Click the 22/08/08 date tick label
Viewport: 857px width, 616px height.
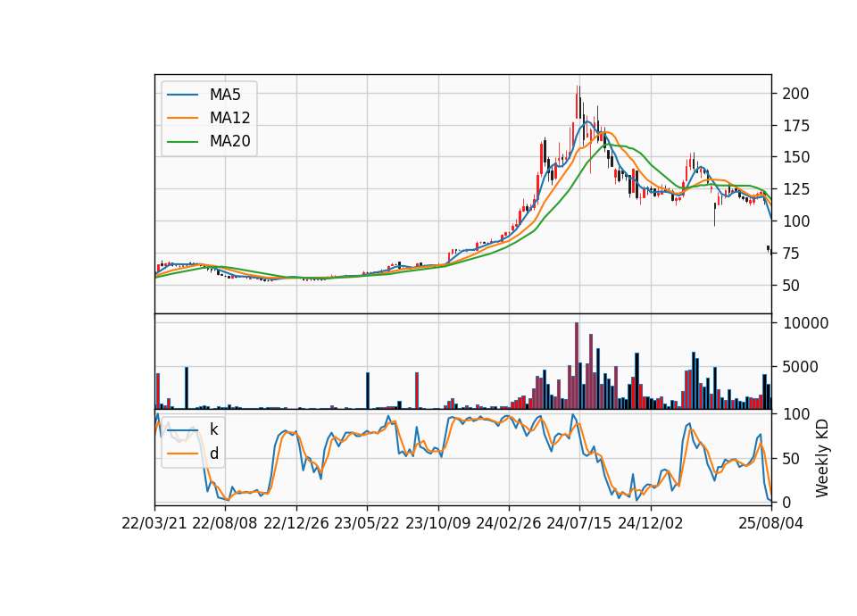click(225, 524)
